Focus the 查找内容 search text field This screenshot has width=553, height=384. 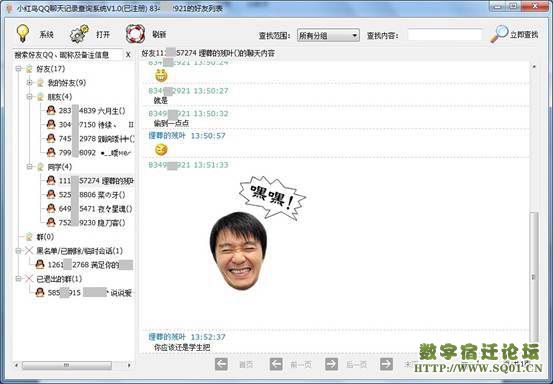[x=444, y=35]
